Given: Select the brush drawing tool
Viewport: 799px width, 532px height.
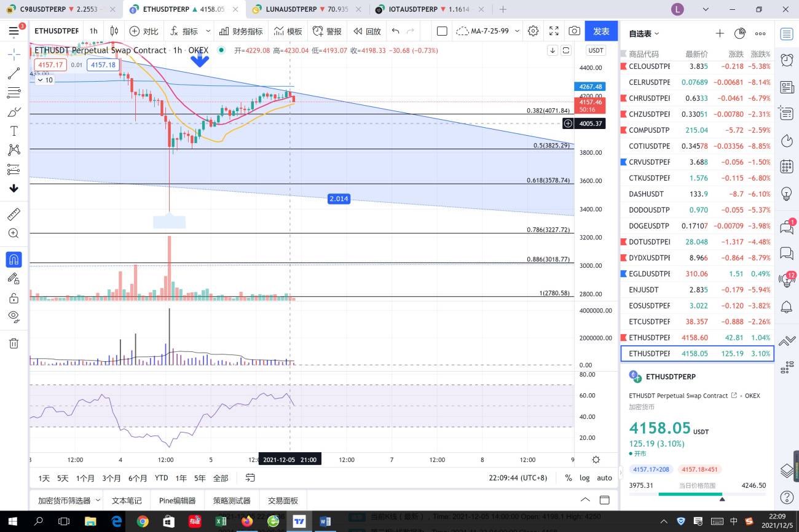Looking at the screenshot, I should tap(14, 112).
